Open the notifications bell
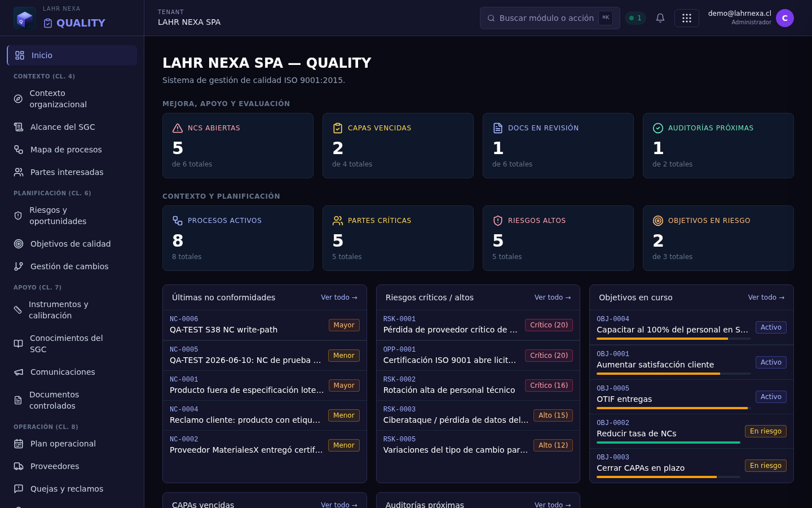The image size is (812, 508). tap(660, 18)
